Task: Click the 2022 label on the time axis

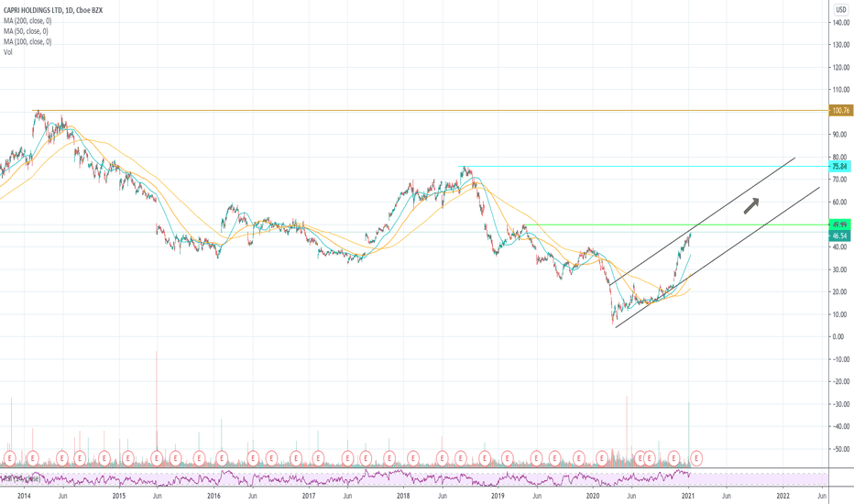Action: (783, 496)
